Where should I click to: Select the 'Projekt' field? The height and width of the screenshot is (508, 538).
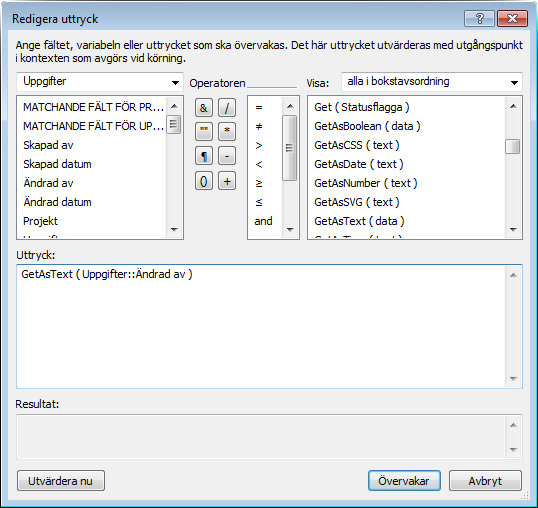click(x=92, y=221)
